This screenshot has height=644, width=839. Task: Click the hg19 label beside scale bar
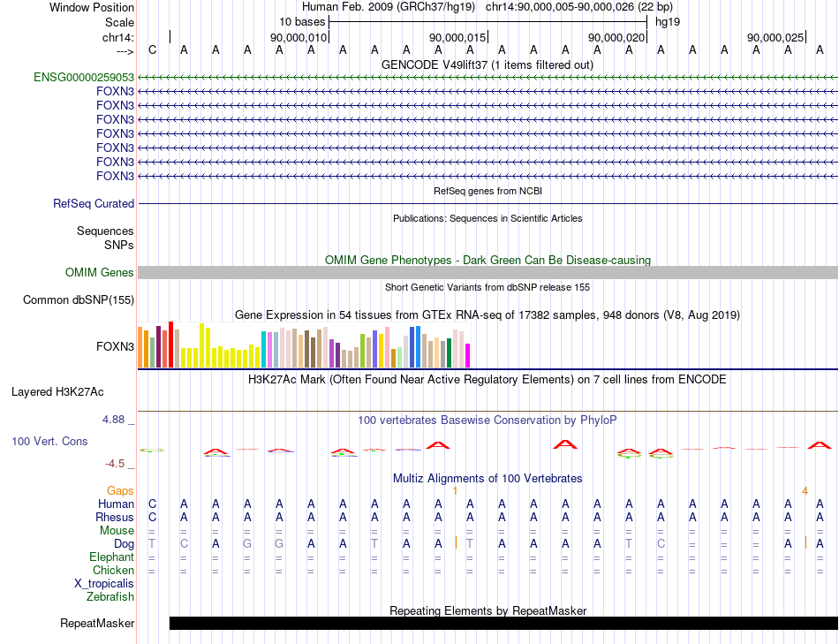coord(668,22)
